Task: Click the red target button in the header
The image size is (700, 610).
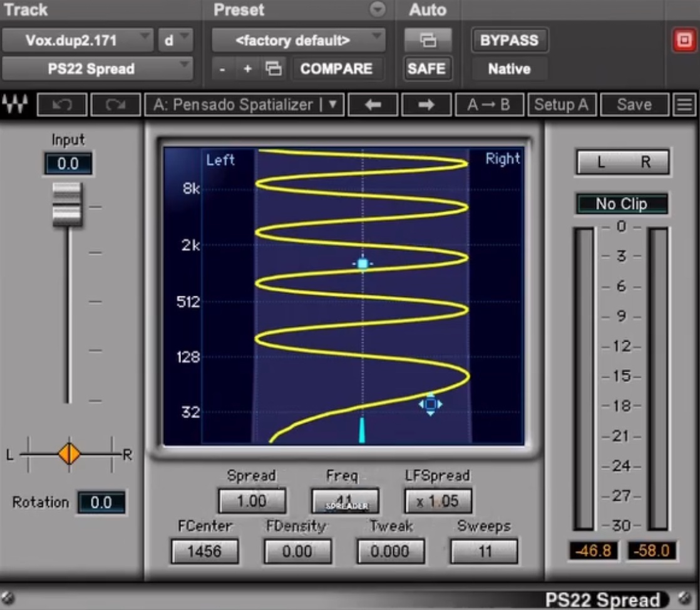Action: 684,40
